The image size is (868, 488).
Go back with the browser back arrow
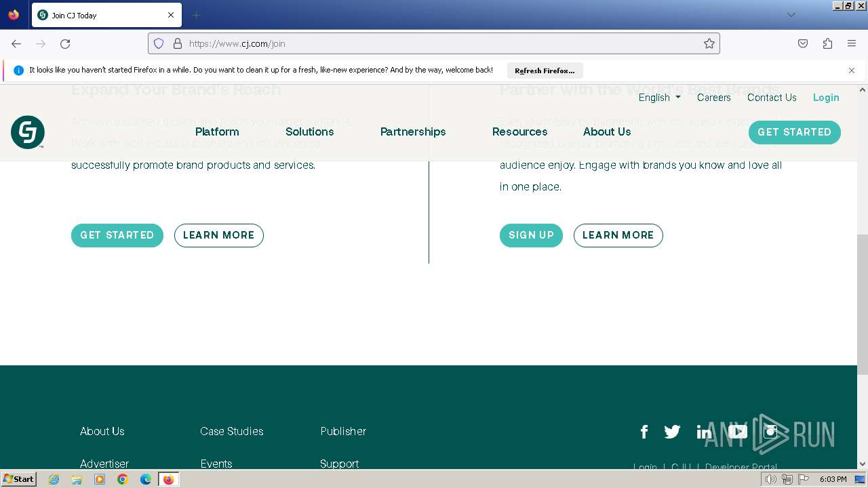[16, 43]
